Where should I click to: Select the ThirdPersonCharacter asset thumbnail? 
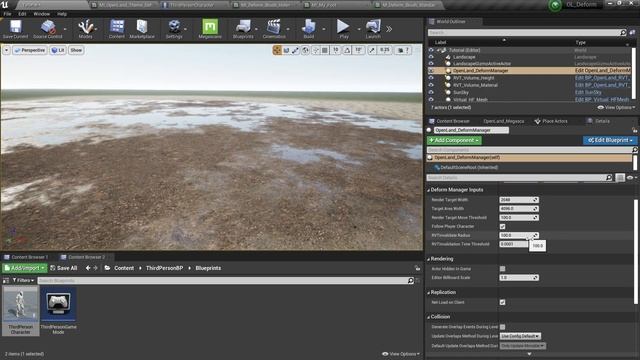click(x=20, y=311)
